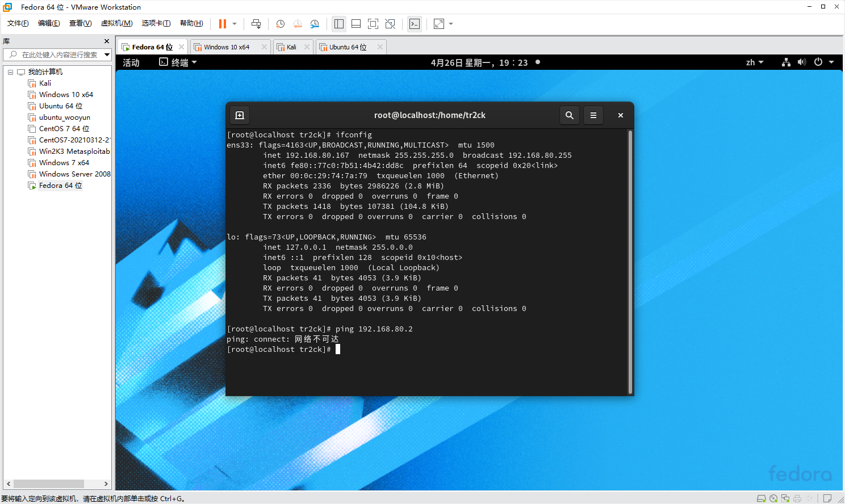Viewport: 845px width, 504px height.
Task: Toggle the console view button
Action: [x=415, y=24]
